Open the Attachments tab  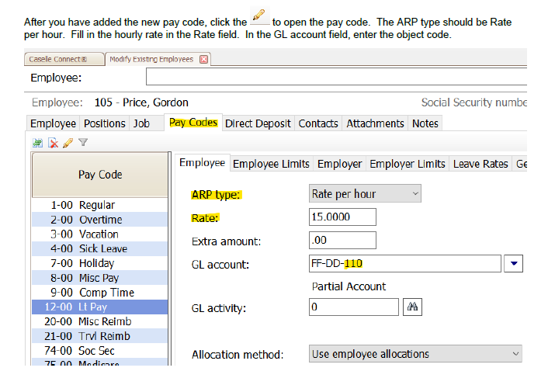point(375,123)
